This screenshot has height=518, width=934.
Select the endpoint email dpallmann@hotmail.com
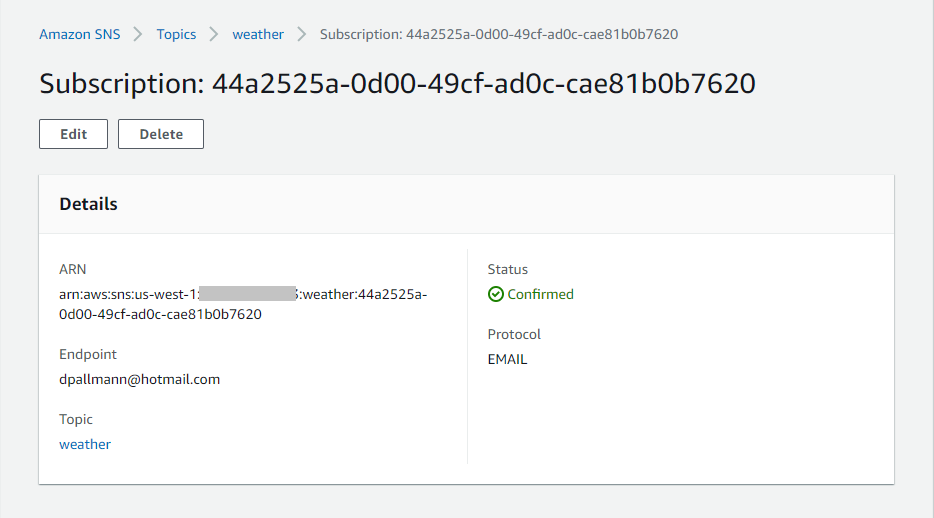click(139, 379)
